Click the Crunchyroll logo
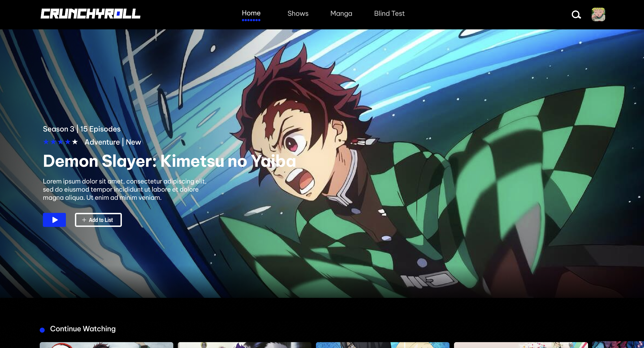The image size is (644, 348). coord(90,14)
